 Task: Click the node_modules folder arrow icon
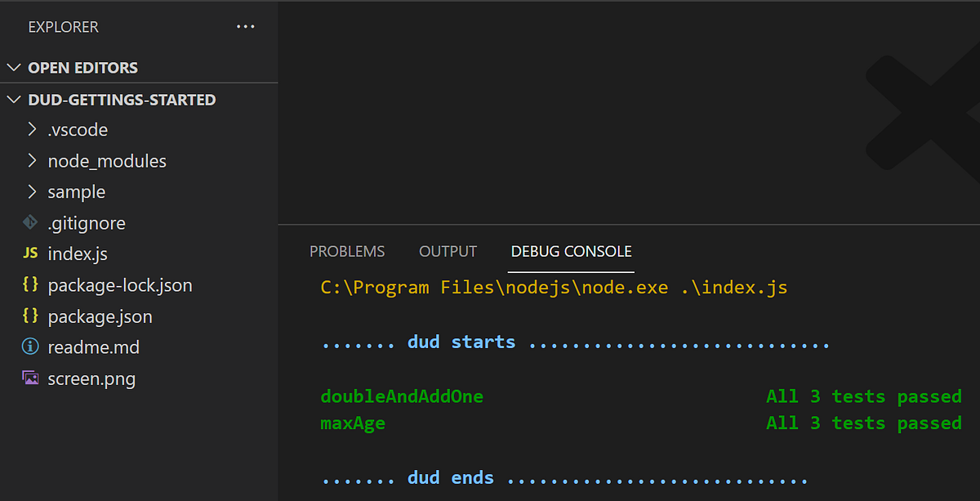pos(31,160)
